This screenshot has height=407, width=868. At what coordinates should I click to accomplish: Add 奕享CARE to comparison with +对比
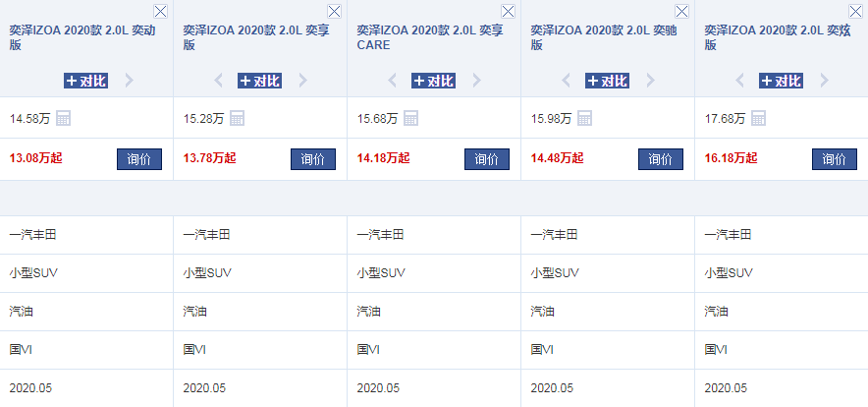(433, 81)
